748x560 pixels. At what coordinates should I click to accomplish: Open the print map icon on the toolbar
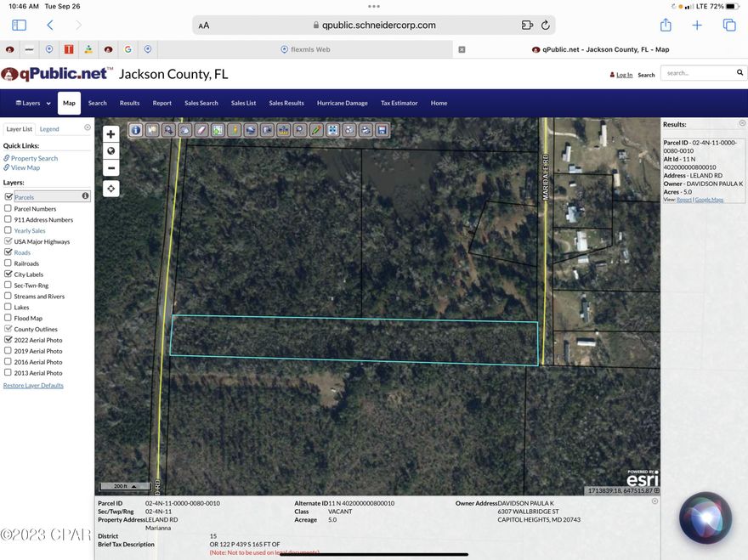[365, 130]
